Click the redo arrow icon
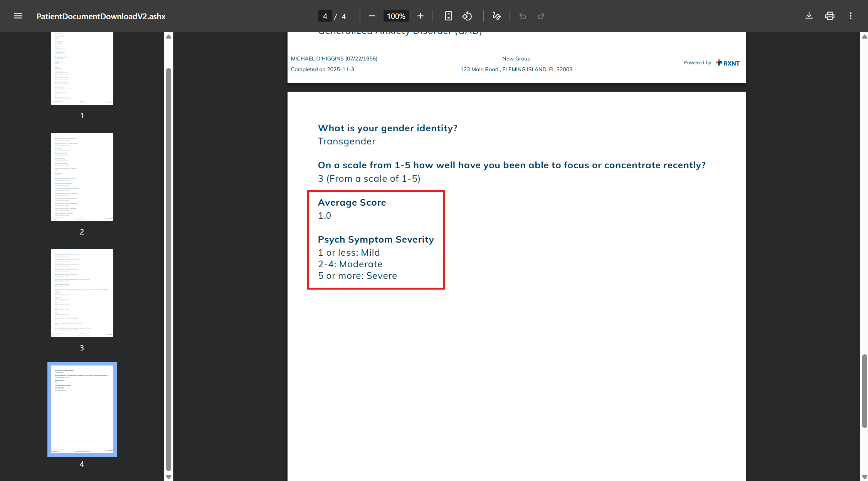This screenshot has height=481, width=868. point(541,16)
